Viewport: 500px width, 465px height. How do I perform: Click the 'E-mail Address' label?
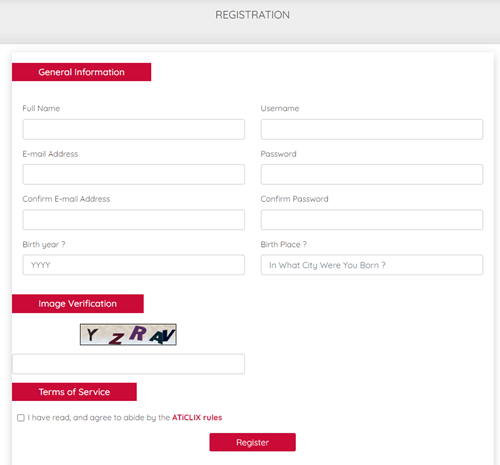pos(50,154)
